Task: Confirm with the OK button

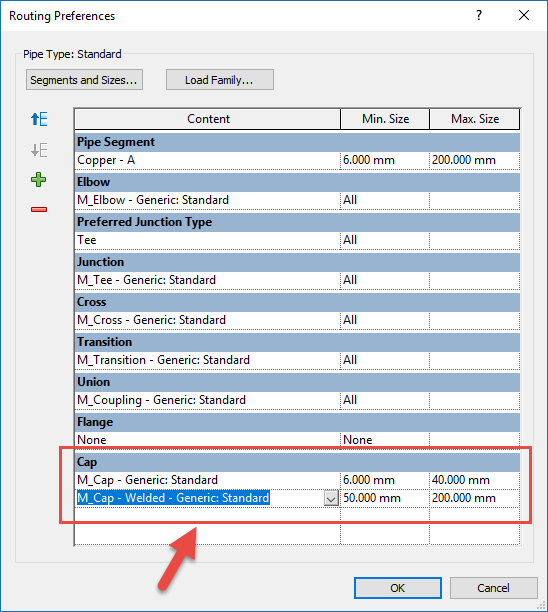Action: (x=398, y=588)
